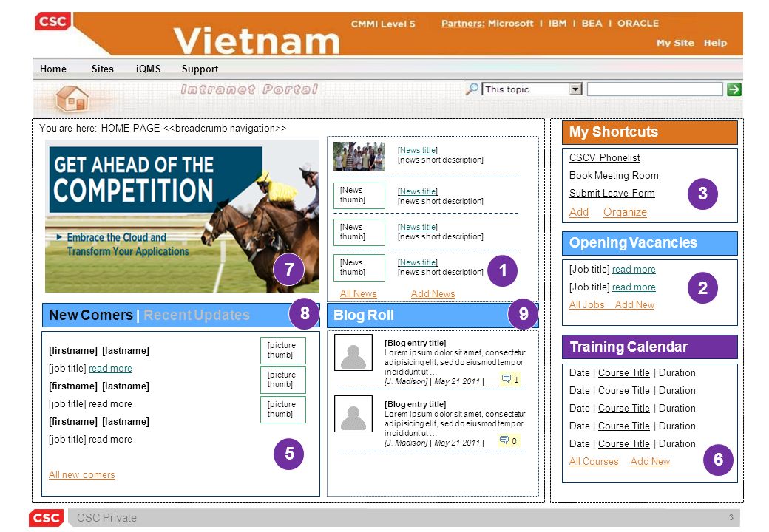Open the second News title link
This screenshot has width=769, height=532.
tap(417, 191)
